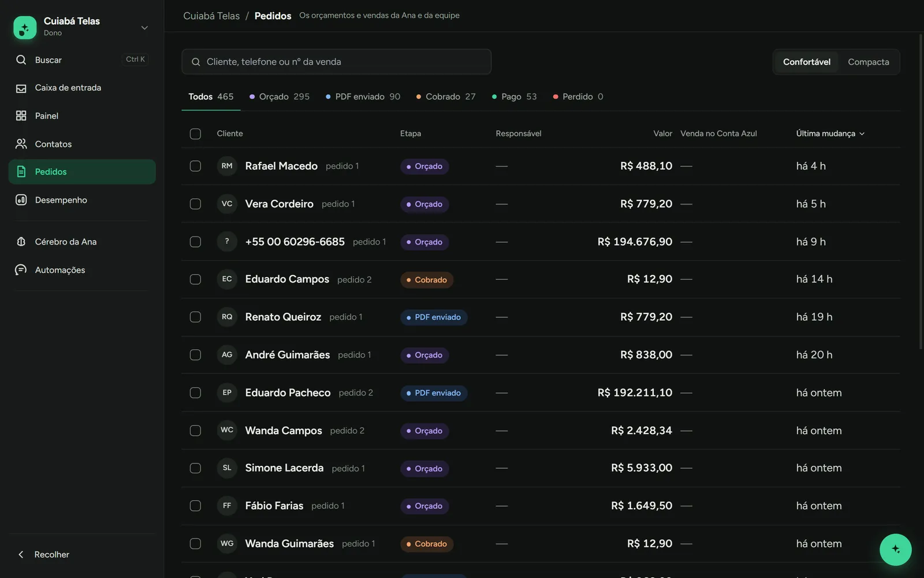Click the Painel grid icon
The width and height of the screenshot is (924, 578).
tap(21, 116)
